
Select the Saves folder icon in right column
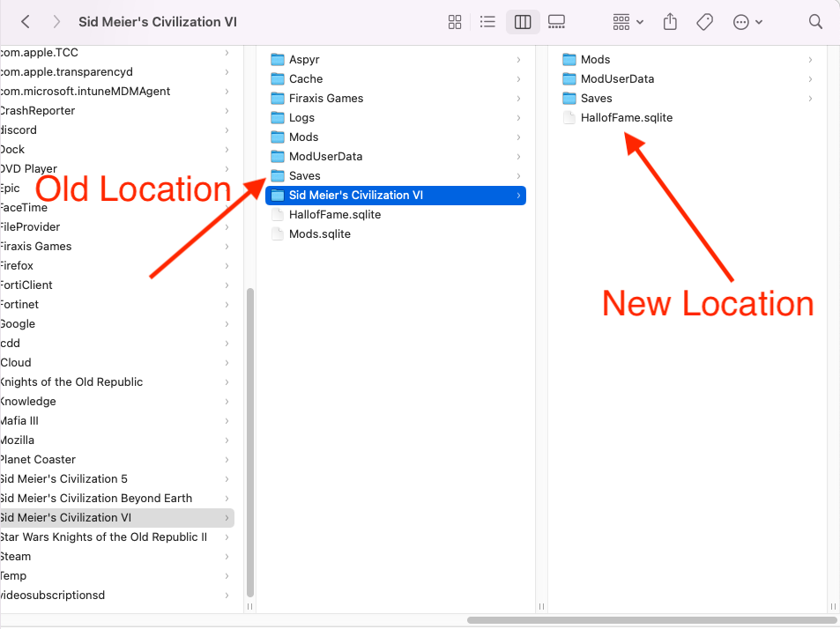pyautogui.click(x=569, y=98)
